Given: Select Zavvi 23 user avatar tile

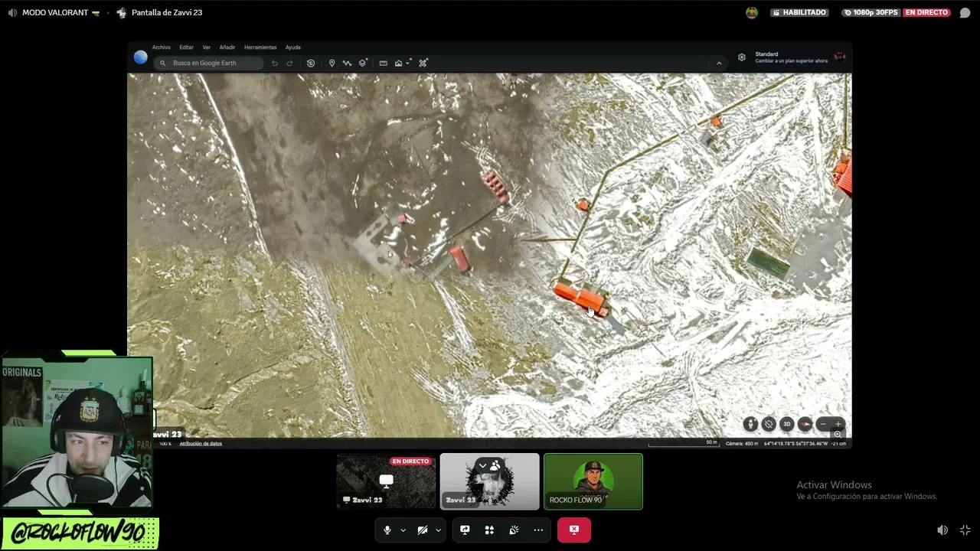Looking at the screenshot, I should pos(489,481).
